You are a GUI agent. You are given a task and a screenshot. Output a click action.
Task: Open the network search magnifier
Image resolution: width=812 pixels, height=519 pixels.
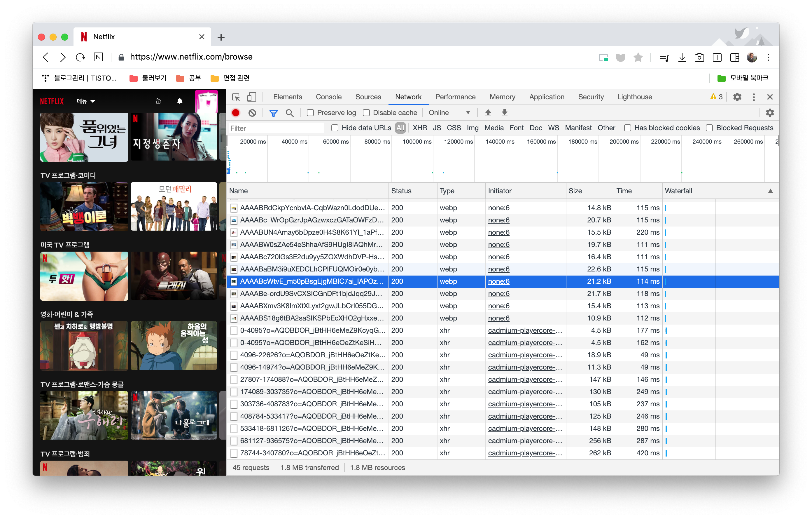click(x=289, y=113)
